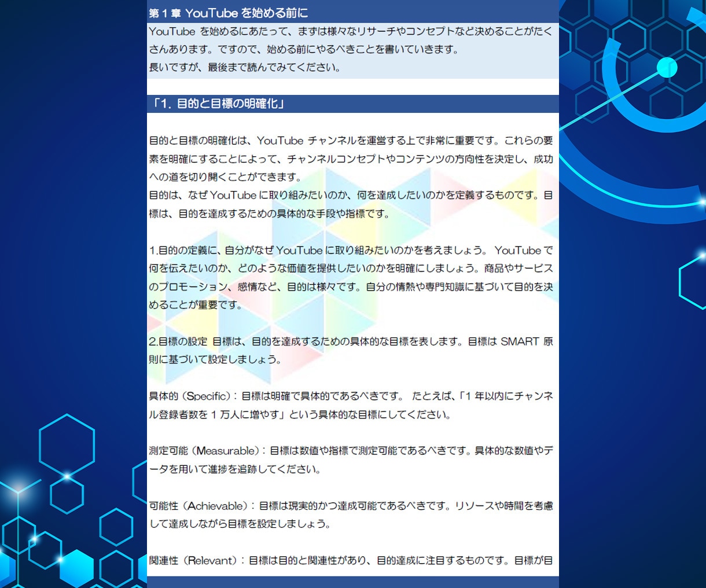Click the line starting "何を伝えたいのか、どのような価値"
This screenshot has height=588, width=706.
(x=351, y=269)
